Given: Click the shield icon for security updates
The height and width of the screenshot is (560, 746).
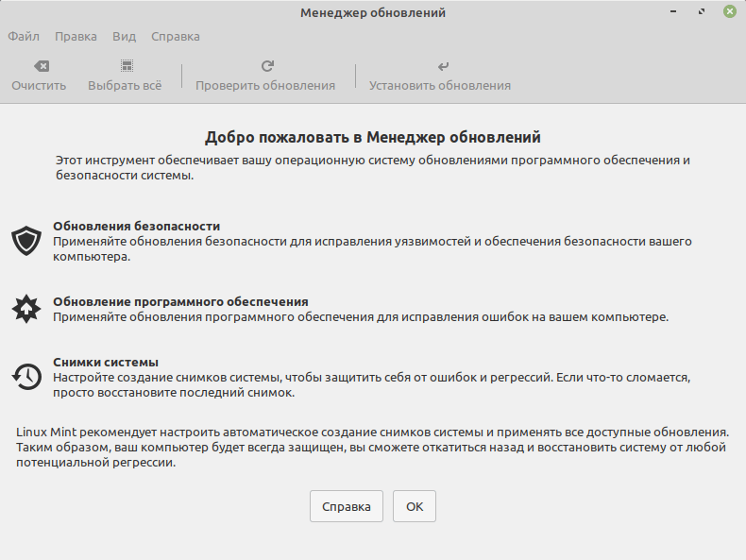Looking at the screenshot, I should pyautogui.click(x=26, y=241).
